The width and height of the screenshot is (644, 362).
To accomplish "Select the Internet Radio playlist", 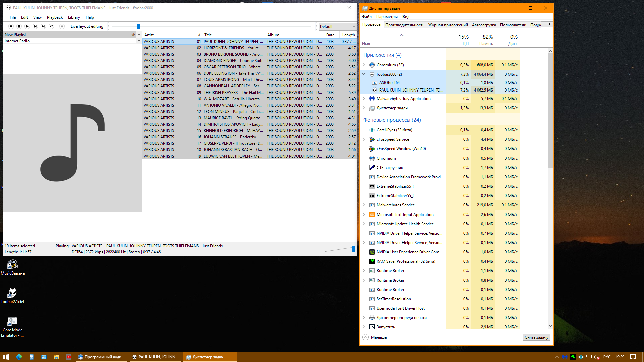I will pyautogui.click(x=17, y=41).
